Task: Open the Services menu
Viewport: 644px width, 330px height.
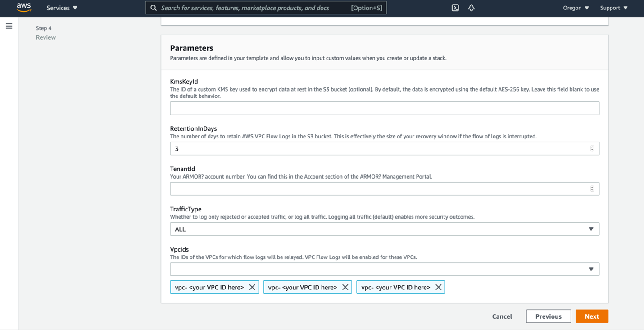Action: pyautogui.click(x=62, y=8)
